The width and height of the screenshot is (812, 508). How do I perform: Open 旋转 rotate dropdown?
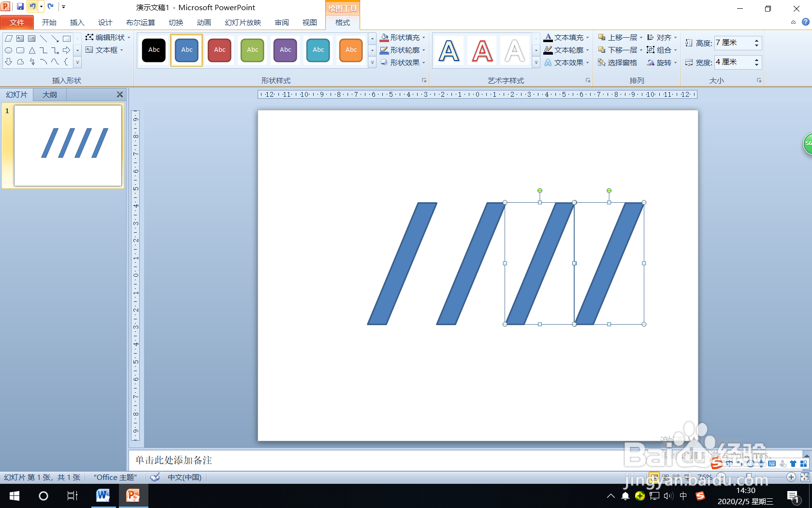662,62
